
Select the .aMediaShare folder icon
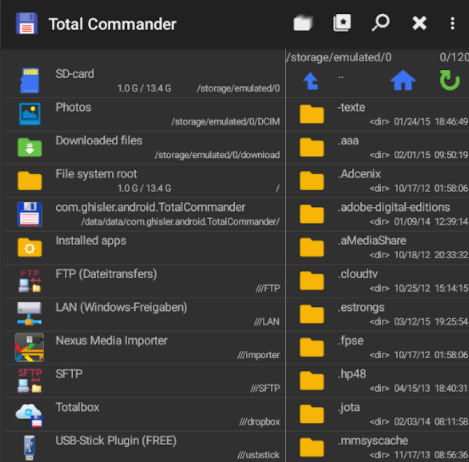tap(312, 247)
